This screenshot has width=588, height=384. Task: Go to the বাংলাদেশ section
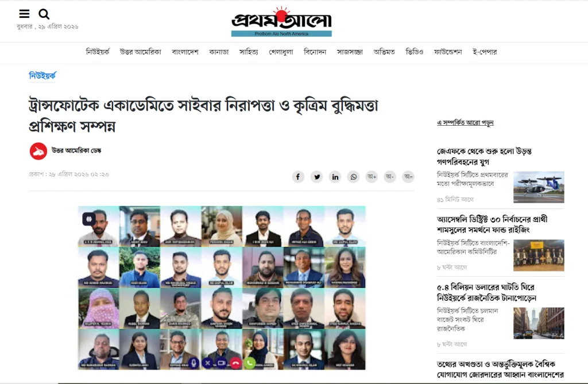[x=185, y=52]
